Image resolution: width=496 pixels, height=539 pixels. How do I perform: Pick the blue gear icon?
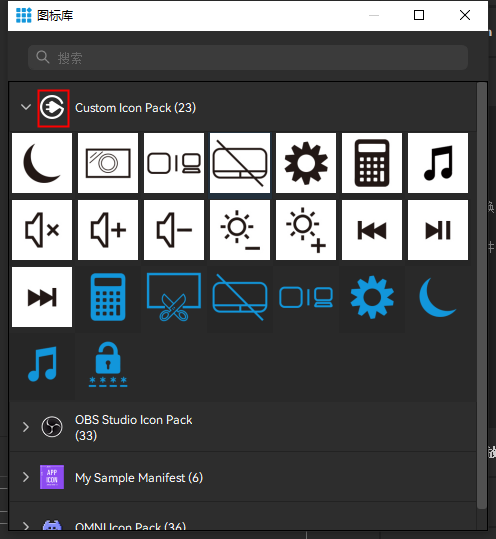point(372,297)
